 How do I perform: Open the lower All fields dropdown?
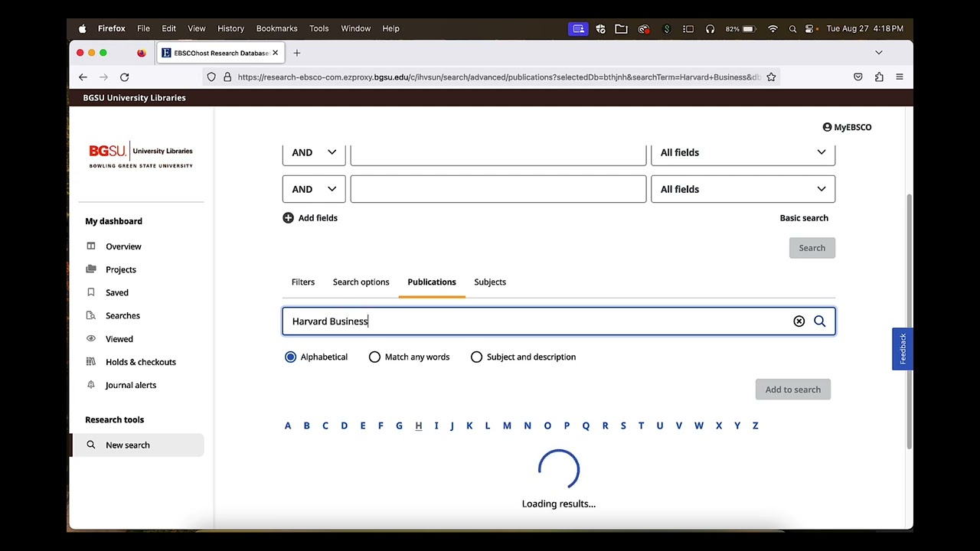743,189
